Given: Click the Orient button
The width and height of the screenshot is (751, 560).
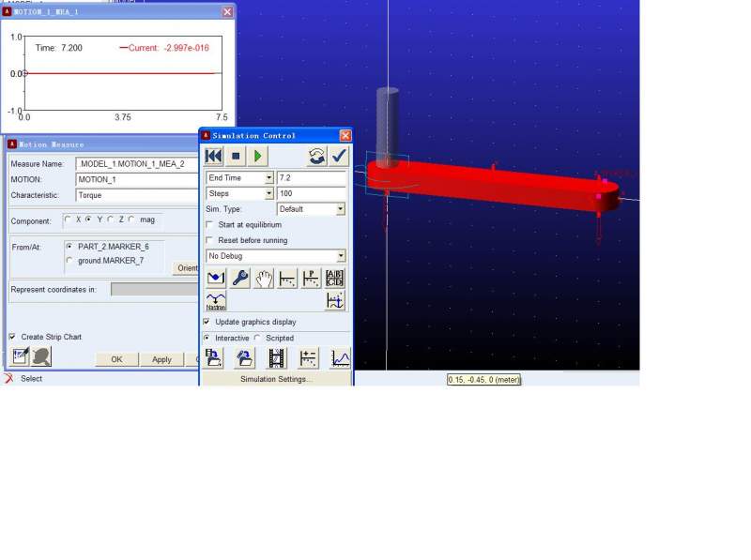Looking at the screenshot, I should (186, 268).
